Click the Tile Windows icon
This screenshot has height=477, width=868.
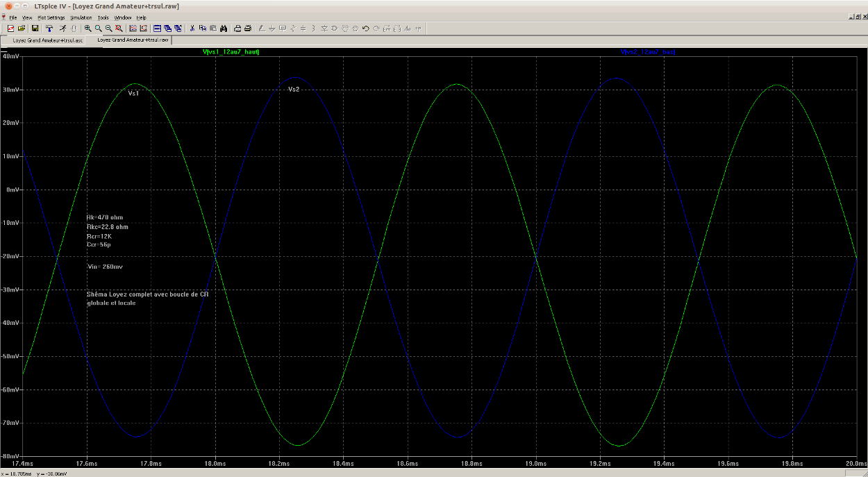point(157,28)
